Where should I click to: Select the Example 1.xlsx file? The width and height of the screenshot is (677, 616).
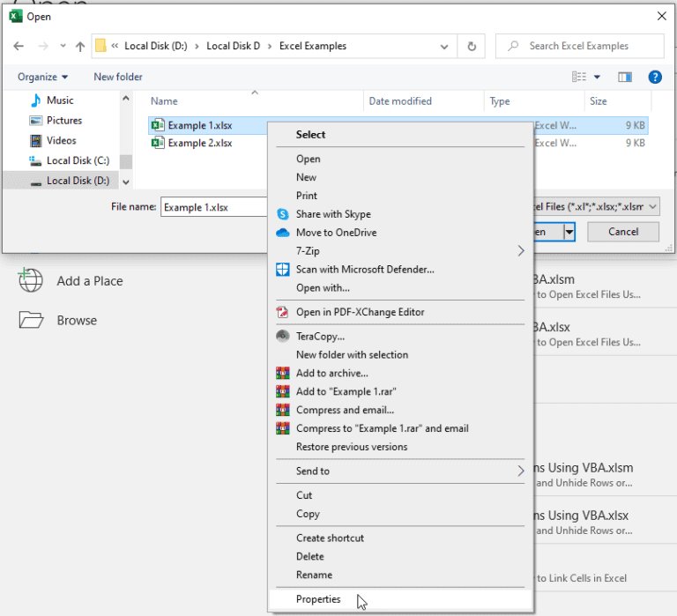pos(200,126)
